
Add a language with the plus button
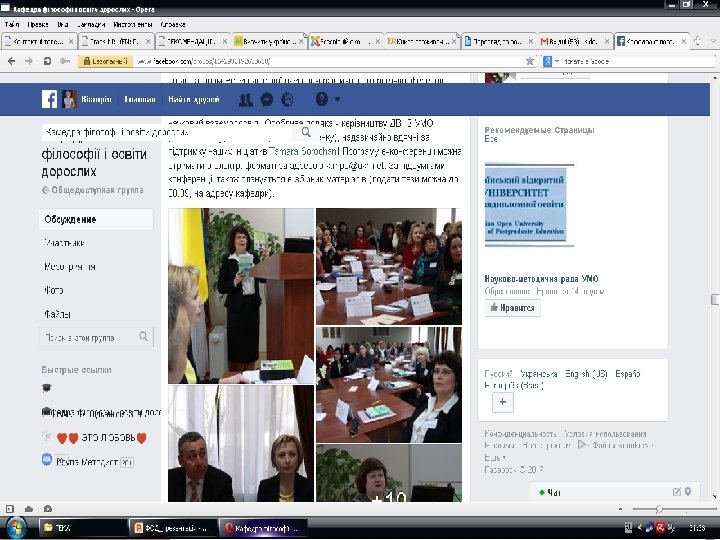[503, 402]
